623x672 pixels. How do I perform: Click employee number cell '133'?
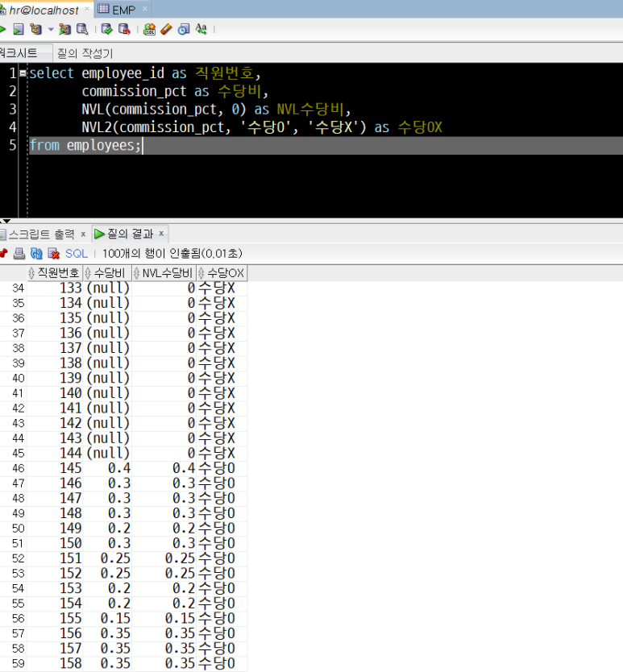pyautogui.click(x=55, y=288)
